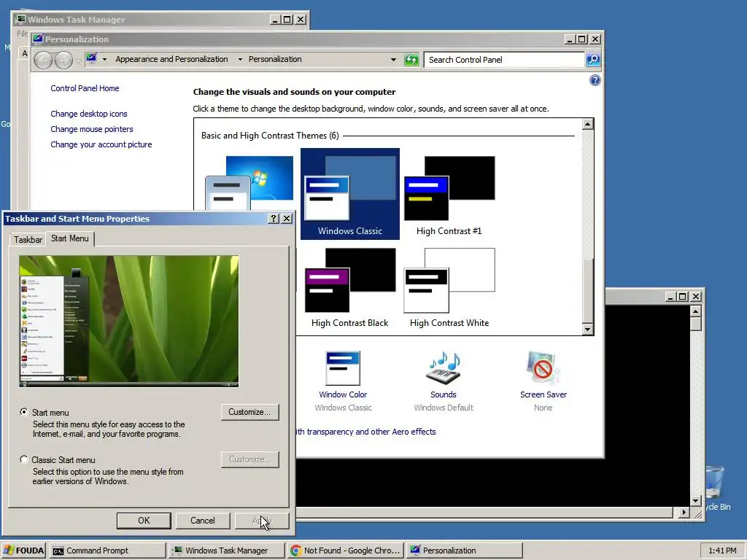Open the recent pages dropdown arrow beside navigation buttons
This screenshot has width=747, height=560.
point(78,61)
